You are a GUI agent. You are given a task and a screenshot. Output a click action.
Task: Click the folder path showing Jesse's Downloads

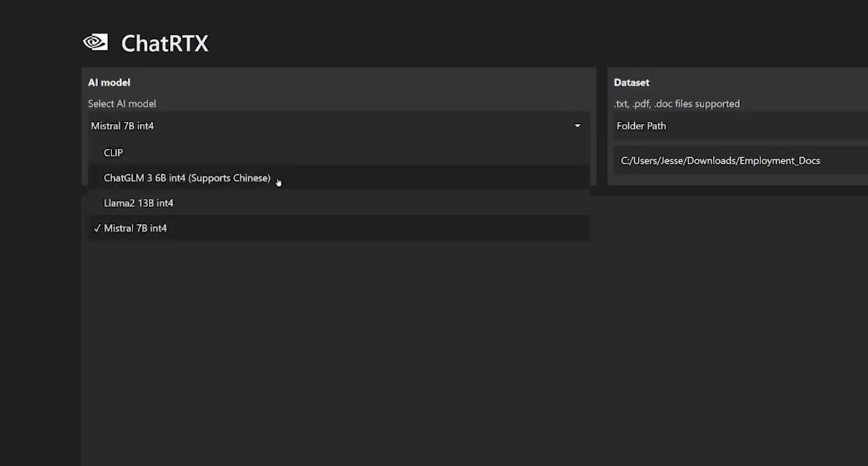[720, 161]
